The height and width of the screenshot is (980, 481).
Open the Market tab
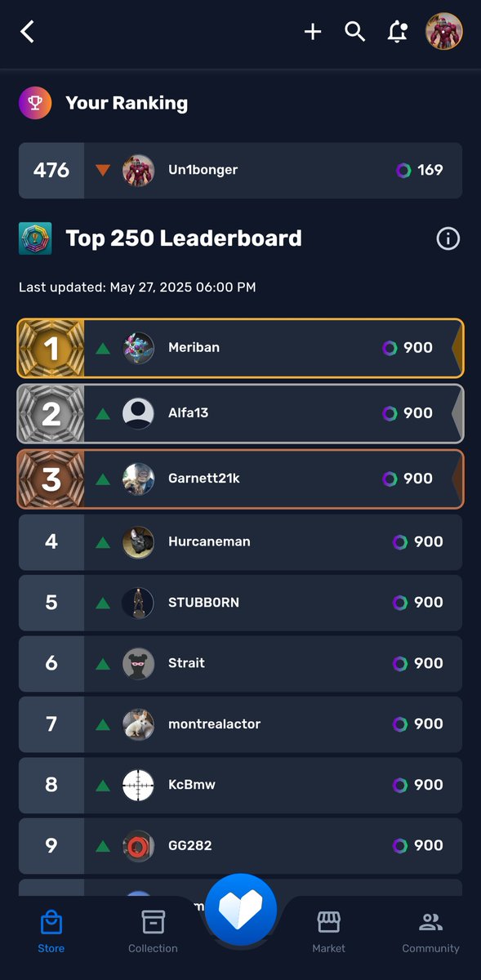[328, 932]
